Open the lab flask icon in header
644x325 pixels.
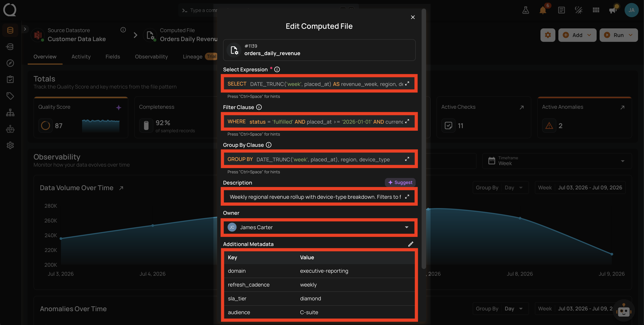[x=526, y=10]
